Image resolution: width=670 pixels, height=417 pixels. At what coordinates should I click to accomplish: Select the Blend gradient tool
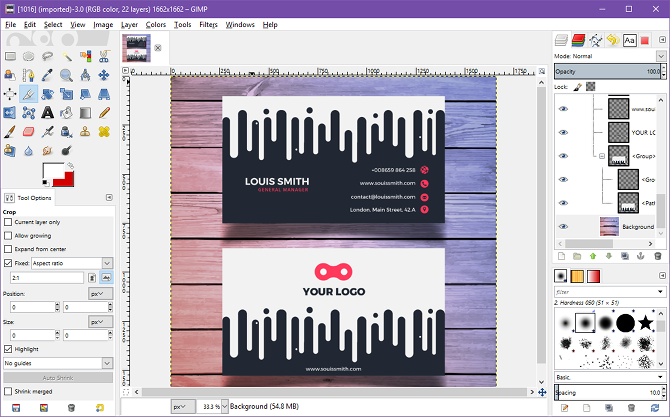click(85, 113)
